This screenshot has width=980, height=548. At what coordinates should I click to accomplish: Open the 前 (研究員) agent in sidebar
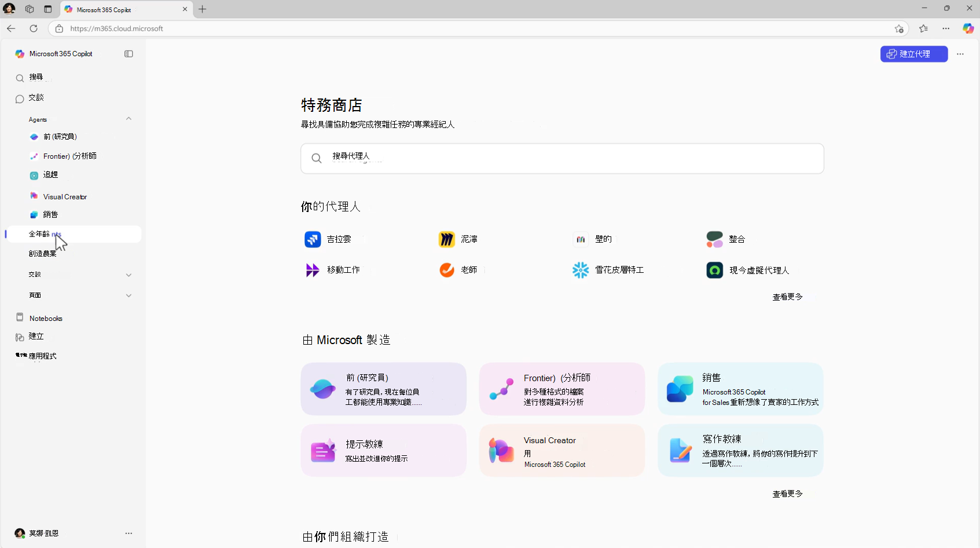click(60, 137)
